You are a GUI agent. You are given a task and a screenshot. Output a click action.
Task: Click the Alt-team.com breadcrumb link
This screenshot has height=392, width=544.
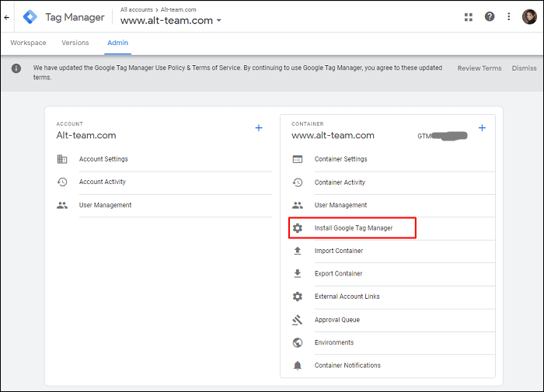[178, 10]
